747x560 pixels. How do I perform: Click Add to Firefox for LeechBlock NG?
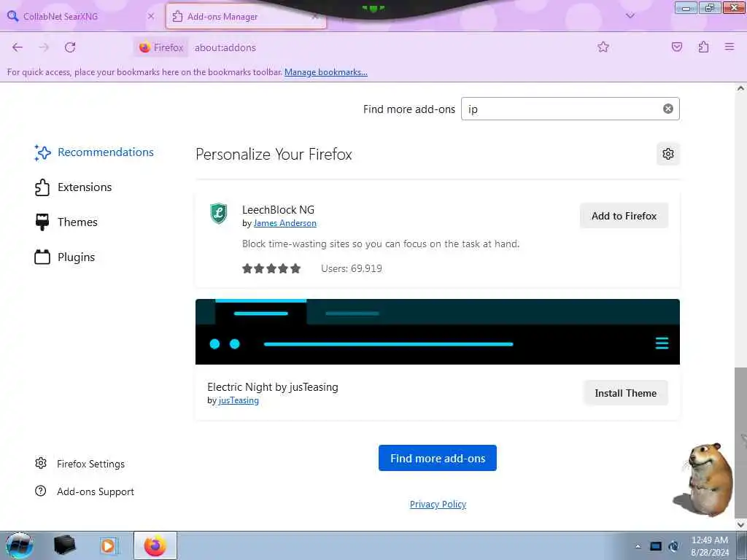coord(624,216)
